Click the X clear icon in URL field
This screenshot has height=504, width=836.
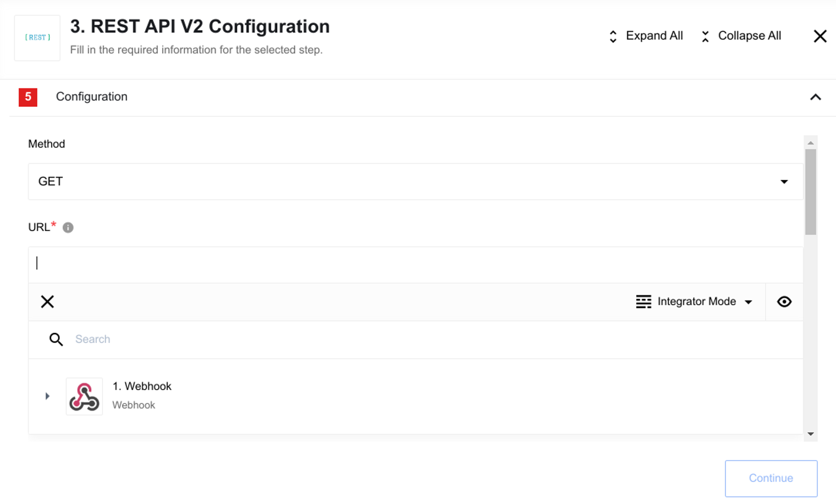pyautogui.click(x=48, y=301)
